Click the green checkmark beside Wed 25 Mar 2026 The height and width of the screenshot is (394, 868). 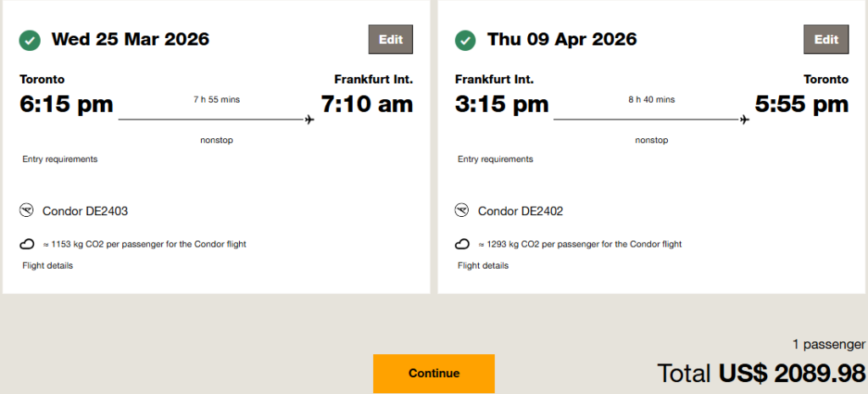(31, 40)
